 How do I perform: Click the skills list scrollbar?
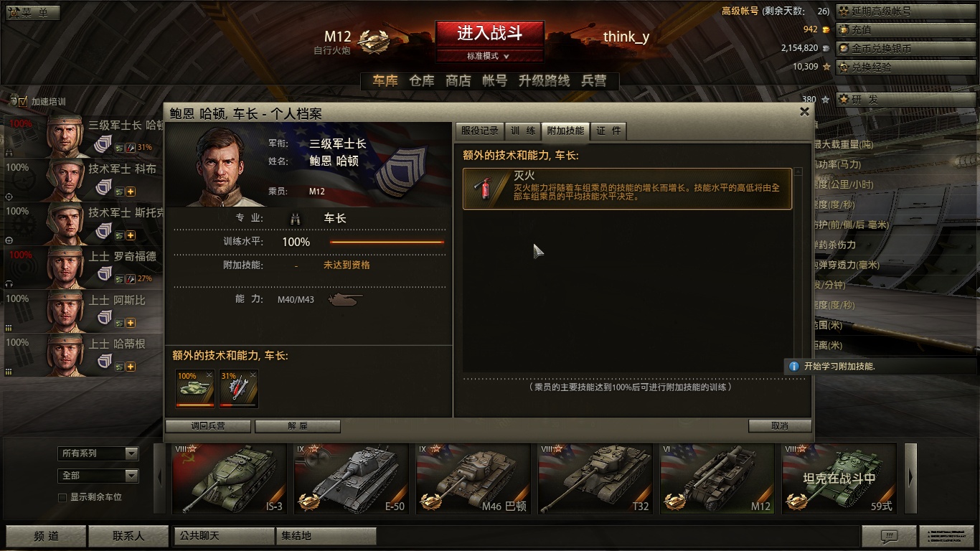[x=798, y=269]
